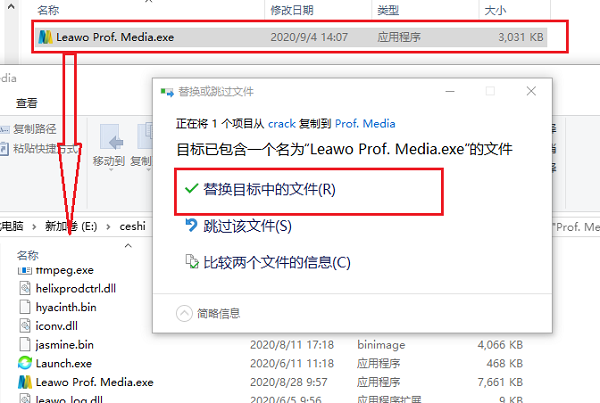
Task: Select Leawo Prof. Media.exe in the crack folder
Action: [291, 37]
